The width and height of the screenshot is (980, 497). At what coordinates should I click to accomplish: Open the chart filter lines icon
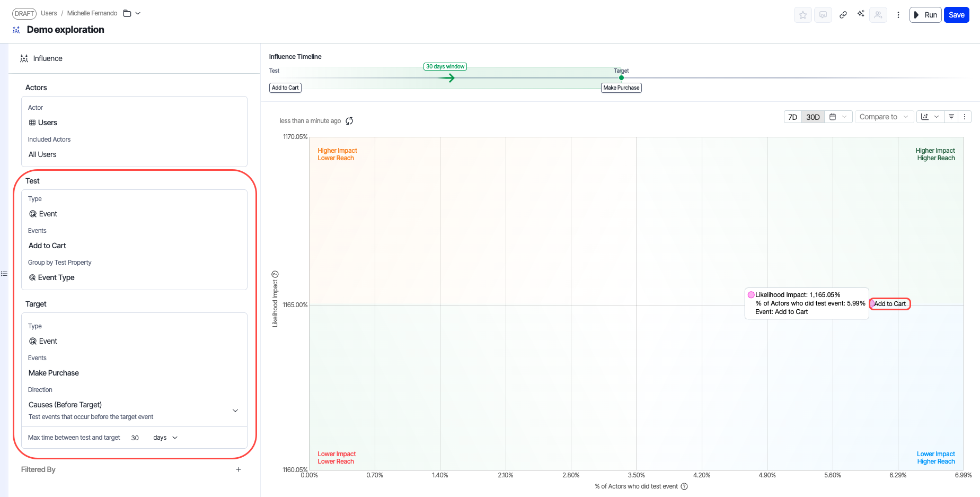[x=951, y=117]
